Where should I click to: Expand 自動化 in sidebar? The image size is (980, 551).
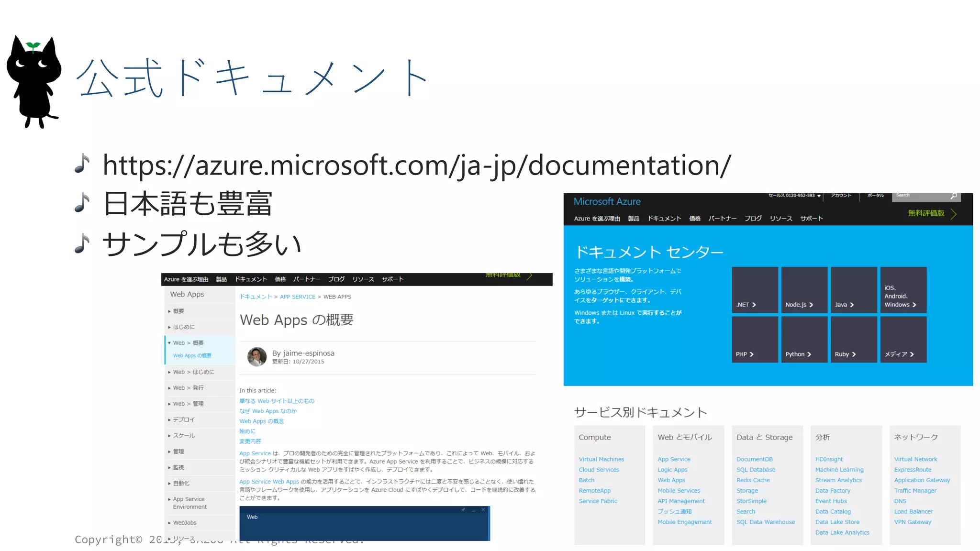click(x=200, y=484)
